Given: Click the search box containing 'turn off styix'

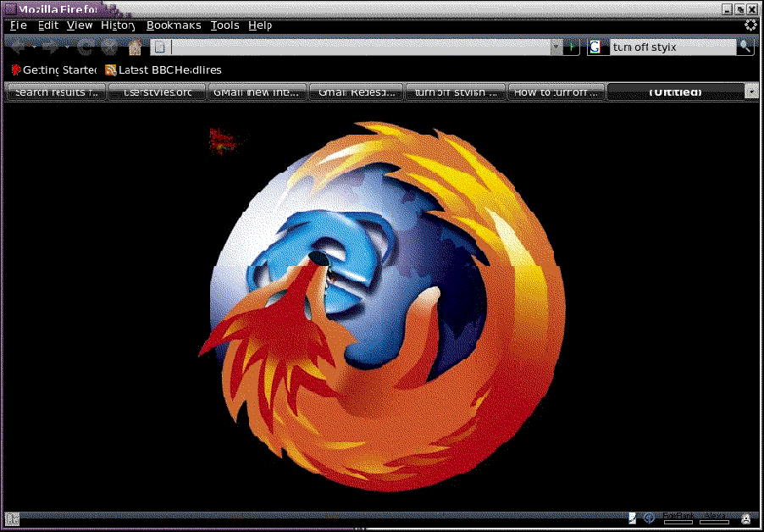Looking at the screenshot, I should pyautogui.click(x=673, y=47).
